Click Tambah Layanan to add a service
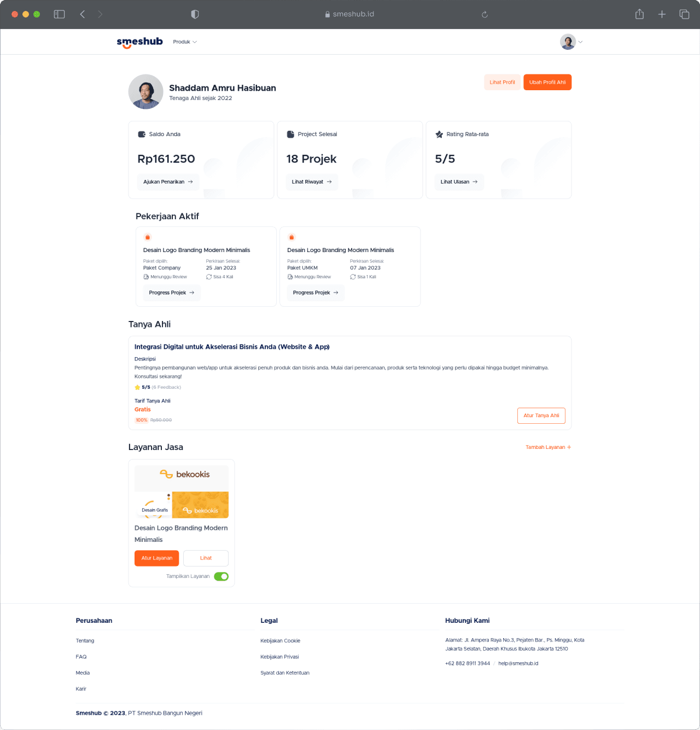Viewport: 700px width, 730px height. coord(548,447)
